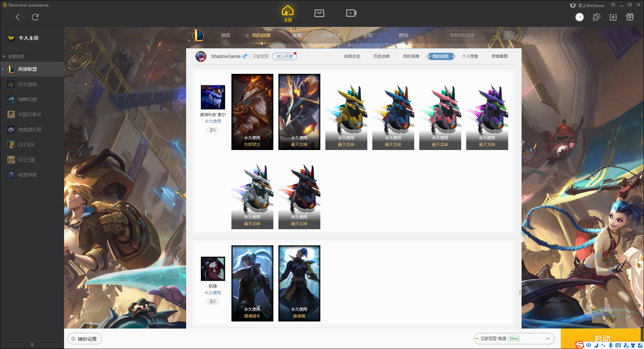644x349 pixels.
Task: Select the 摄魂猎手 skin card
Action: (x=252, y=283)
